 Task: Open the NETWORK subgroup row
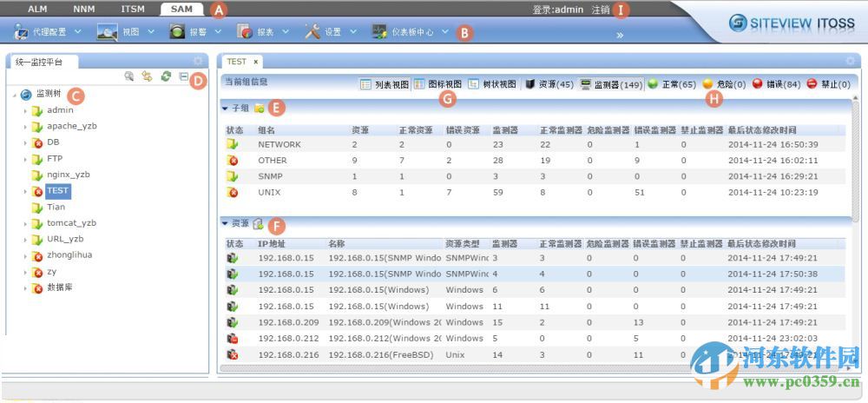536,144
